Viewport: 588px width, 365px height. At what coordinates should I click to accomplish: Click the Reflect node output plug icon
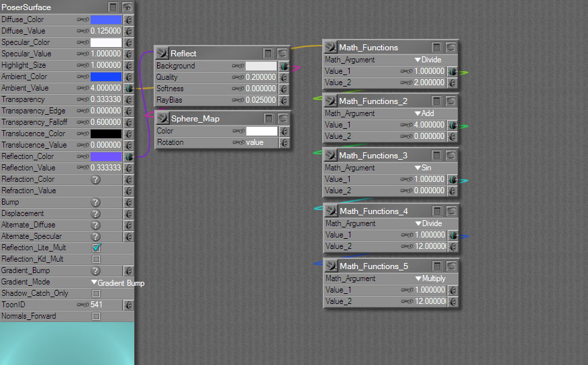pos(162,53)
